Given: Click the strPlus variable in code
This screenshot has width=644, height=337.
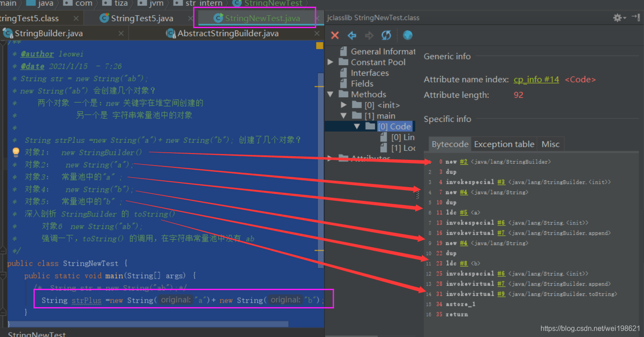Looking at the screenshot, I should pos(87,300).
